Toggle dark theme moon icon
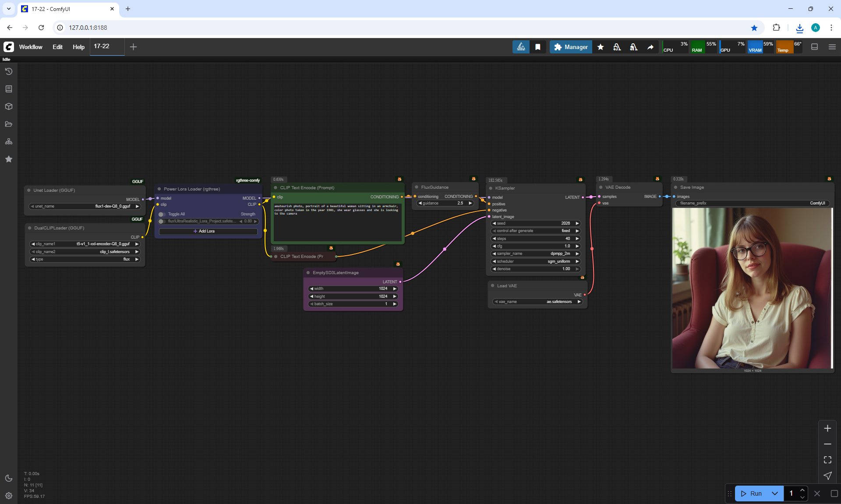The height and width of the screenshot is (504, 841). [x=9, y=478]
